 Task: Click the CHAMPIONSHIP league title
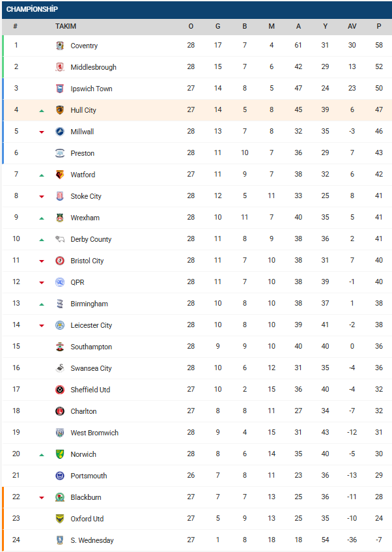point(32,9)
